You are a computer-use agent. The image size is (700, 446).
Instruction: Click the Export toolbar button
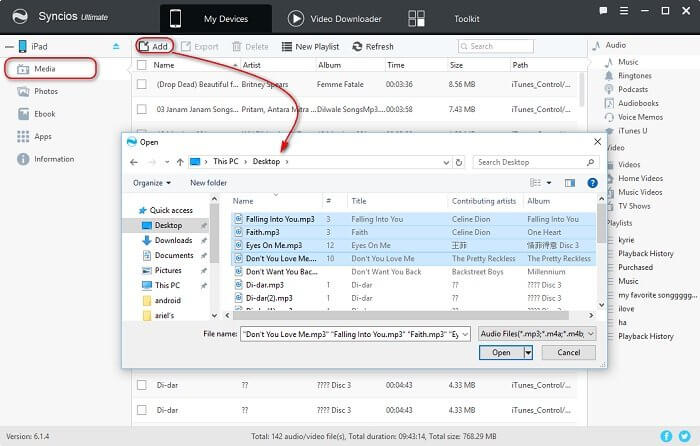(x=200, y=46)
